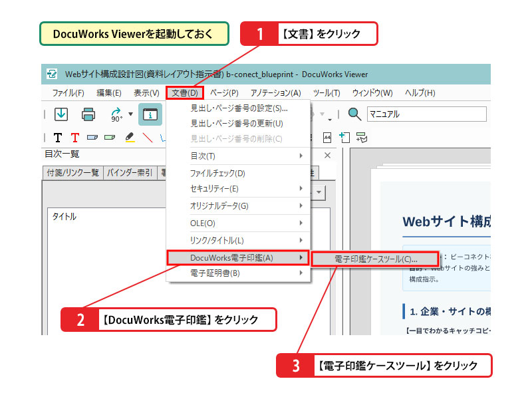Click the 文書(D) menu
The image size is (532, 399).
click(x=185, y=92)
